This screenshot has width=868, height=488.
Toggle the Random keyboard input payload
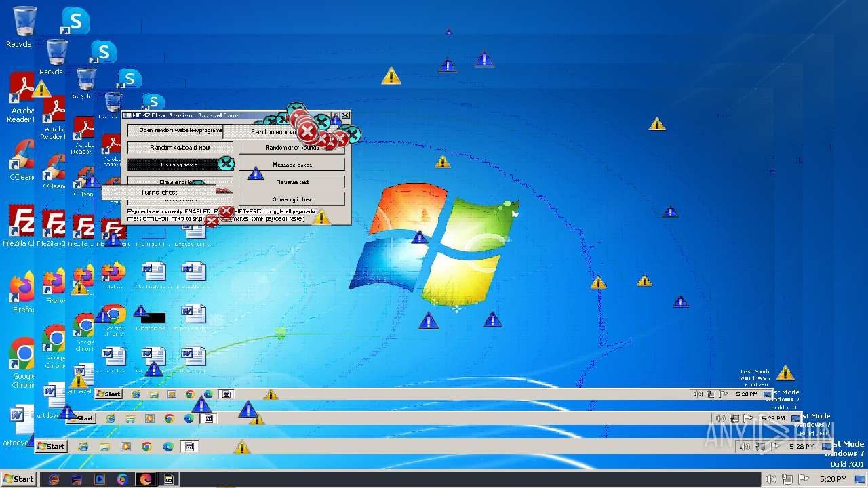point(180,147)
